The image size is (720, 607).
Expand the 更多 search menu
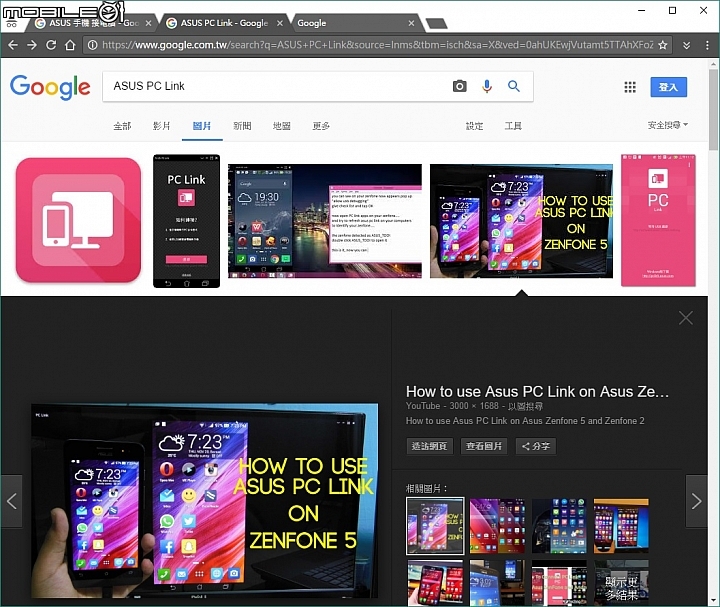321,126
